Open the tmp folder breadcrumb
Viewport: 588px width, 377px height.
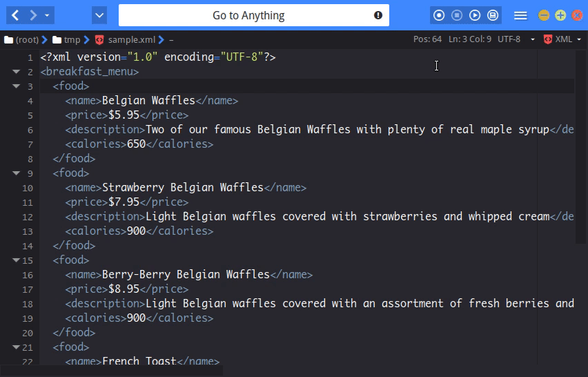point(67,39)
